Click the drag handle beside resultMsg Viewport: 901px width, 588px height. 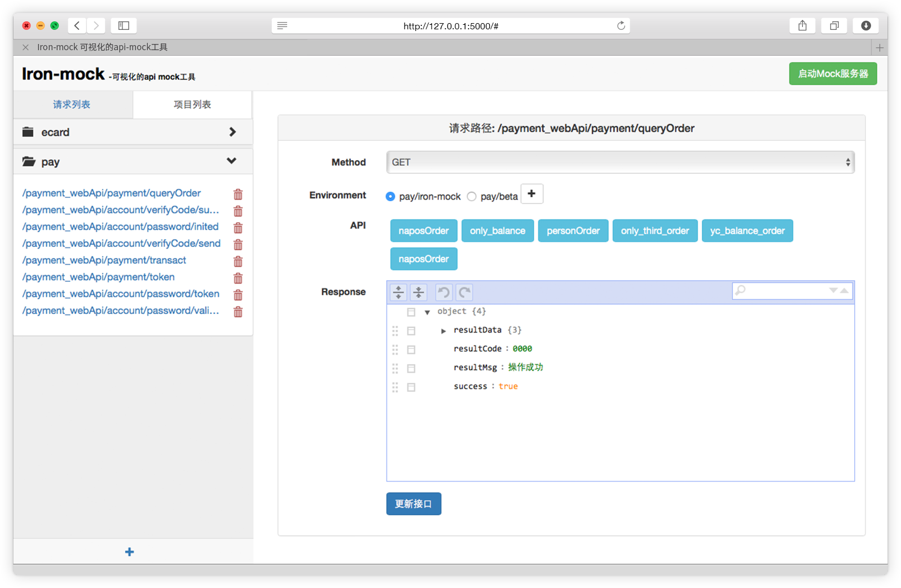(x=395, y=368)
